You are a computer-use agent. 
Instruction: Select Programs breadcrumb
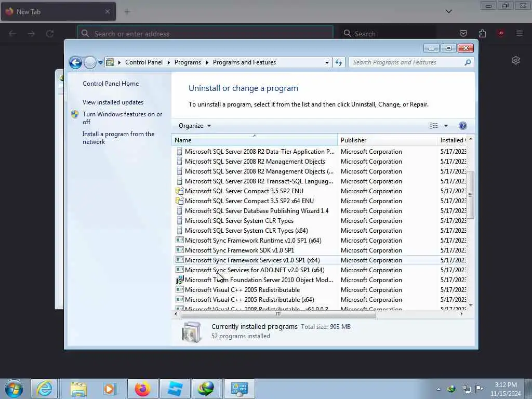point(188,62)
